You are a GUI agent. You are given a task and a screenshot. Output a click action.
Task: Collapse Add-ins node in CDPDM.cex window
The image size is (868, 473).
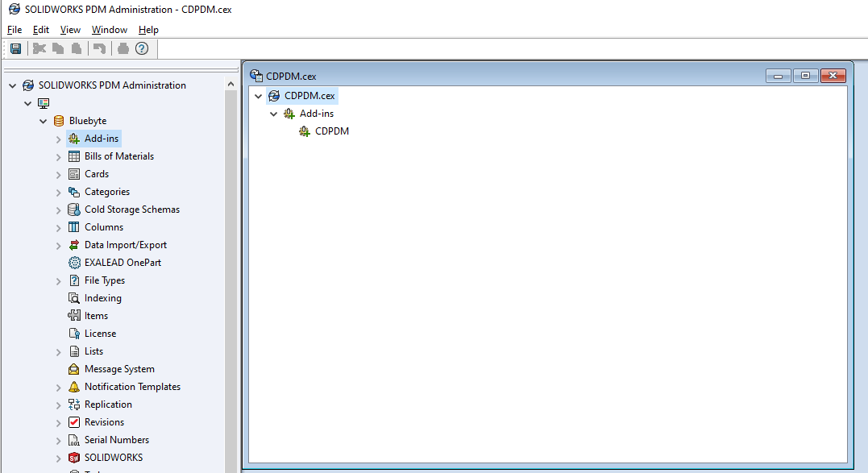click(273, 114)
